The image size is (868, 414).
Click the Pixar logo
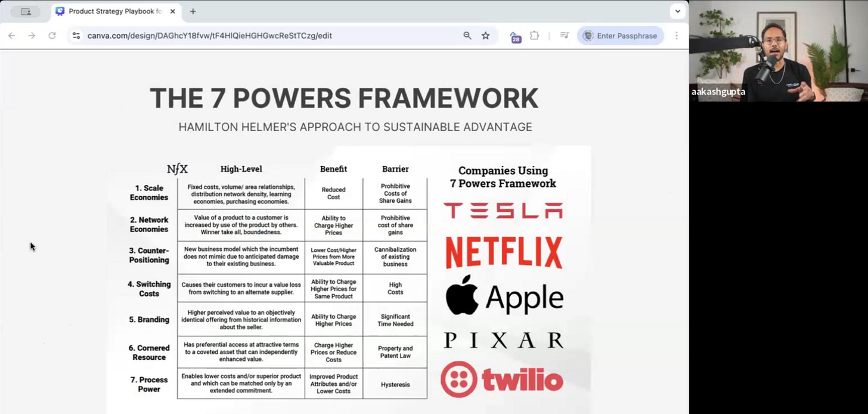click(x=504, y=341)
